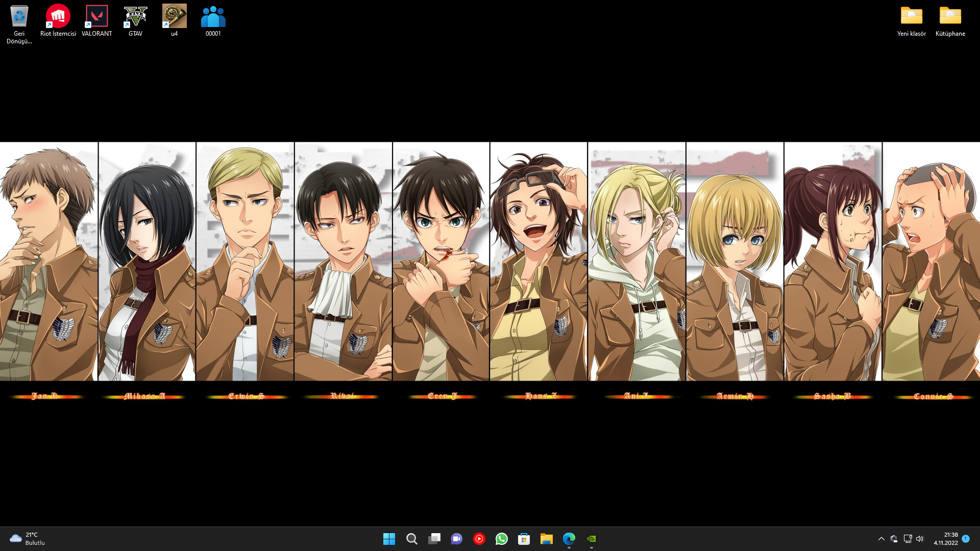Show hidden system tray icons
The height and width of the screenshot is (551, 980).
pos(881,539)
